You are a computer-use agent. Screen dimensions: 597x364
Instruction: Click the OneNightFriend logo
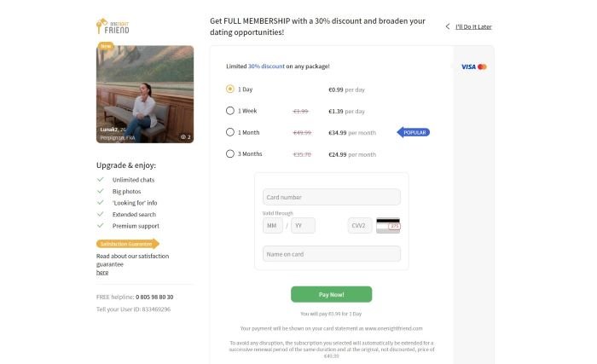[x=113, y=26]
